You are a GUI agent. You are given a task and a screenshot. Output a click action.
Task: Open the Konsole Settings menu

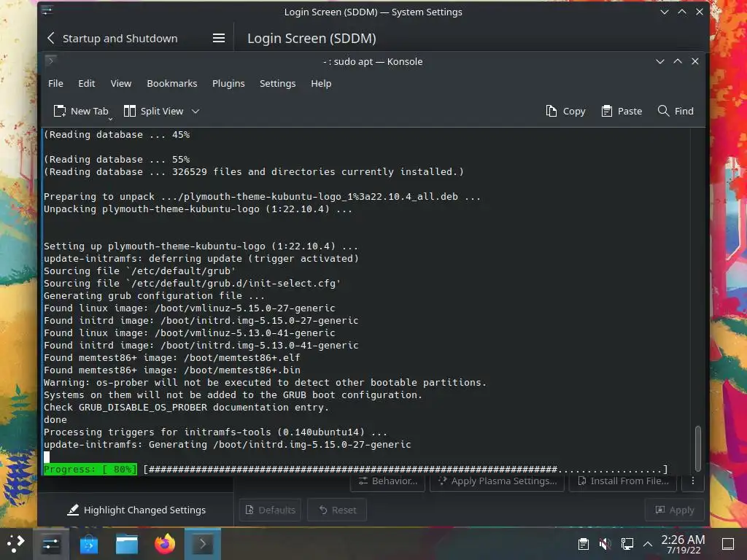tap(278, 83)
